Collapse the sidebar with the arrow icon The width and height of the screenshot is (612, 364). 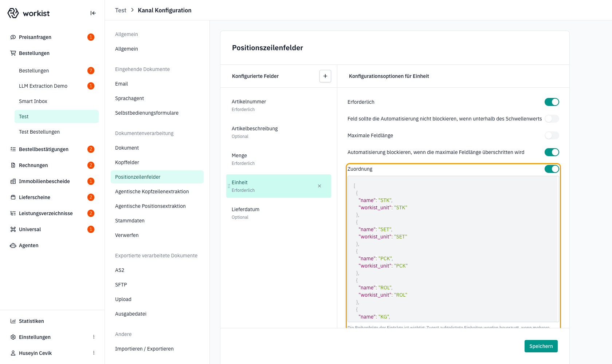(x=93, y=13)
